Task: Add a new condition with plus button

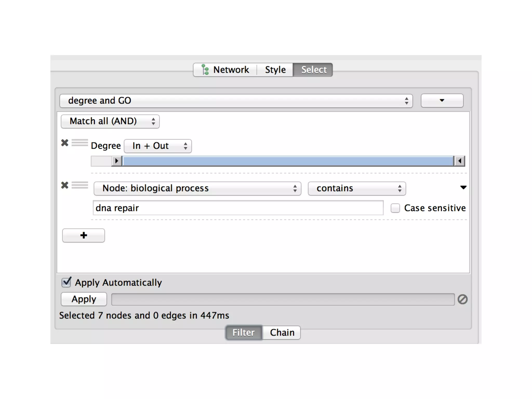Action: point(83,235)
